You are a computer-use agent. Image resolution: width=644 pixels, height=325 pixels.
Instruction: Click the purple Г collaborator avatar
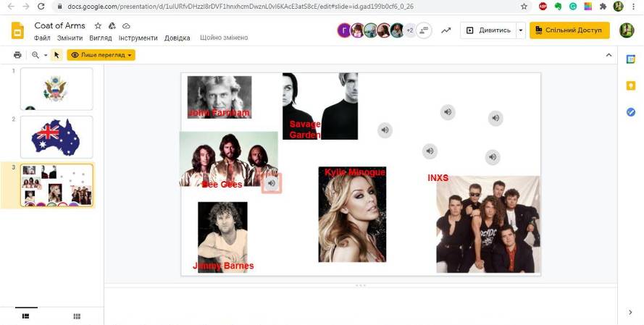tap(344, 30)
